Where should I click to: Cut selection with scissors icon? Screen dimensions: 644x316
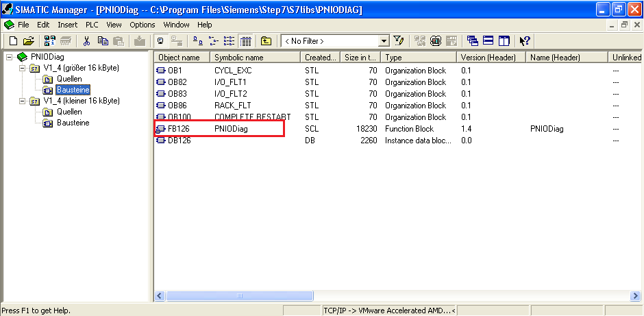point(86,40)
